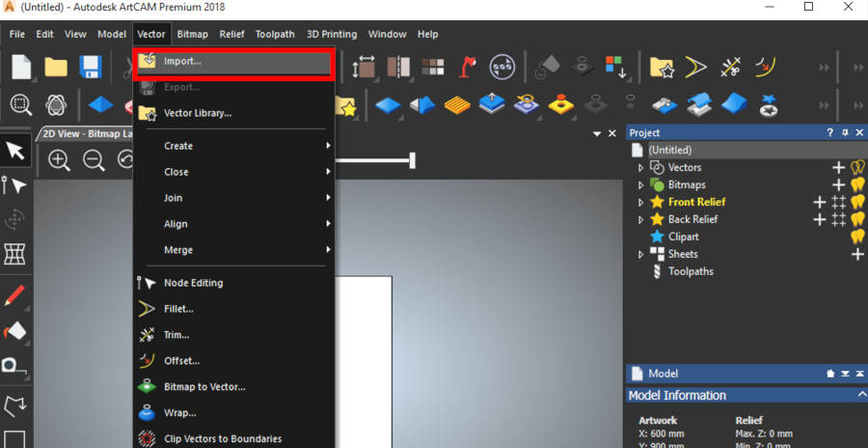Pin the Project panel
Viewport: 868px width, 448px height.
pos(845,133)
